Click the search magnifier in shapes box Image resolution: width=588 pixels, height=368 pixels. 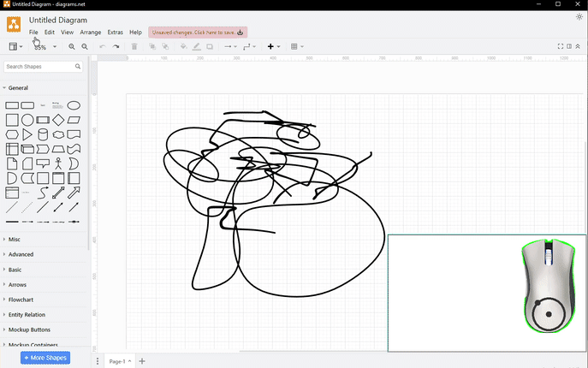coord(78,67)
